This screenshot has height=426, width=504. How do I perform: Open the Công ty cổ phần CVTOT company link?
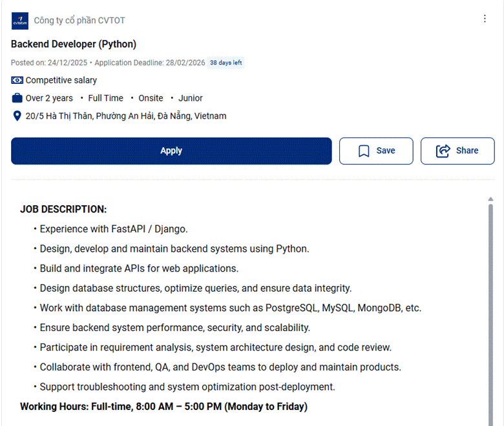(x=79, y=21)
